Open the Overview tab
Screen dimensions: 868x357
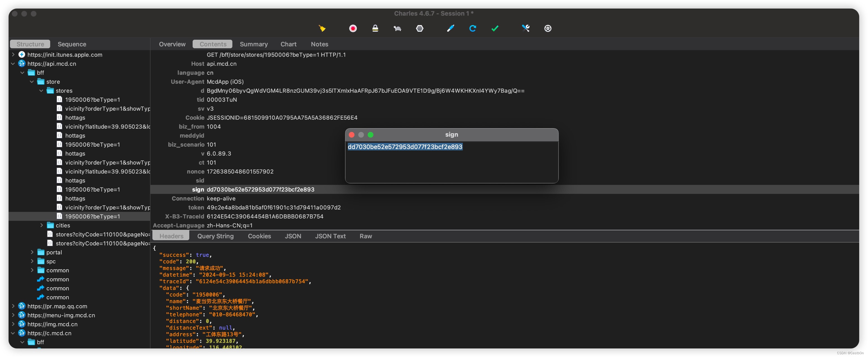tap(172, 44)
